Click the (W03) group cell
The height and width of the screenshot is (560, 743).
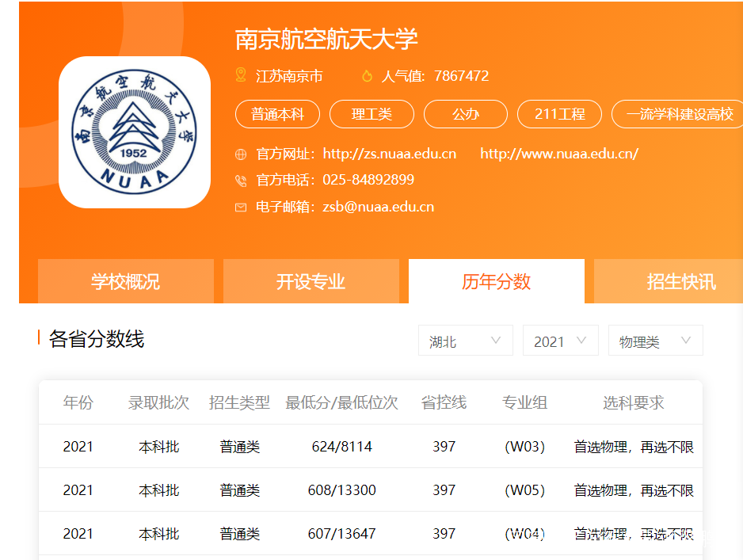[524, 446]
